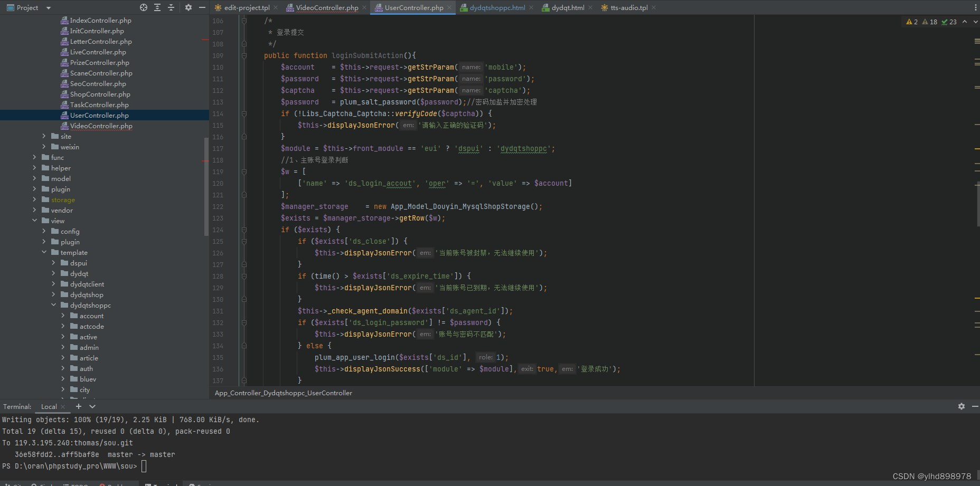Open IndexController.php in the tree
This screenshot has height=486, width=980.
pos(96,20)
